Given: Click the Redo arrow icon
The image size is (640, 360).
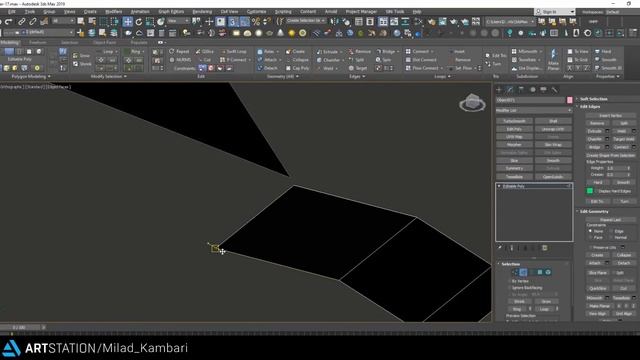Looking at the screenshot, I should tap(9, 22).
